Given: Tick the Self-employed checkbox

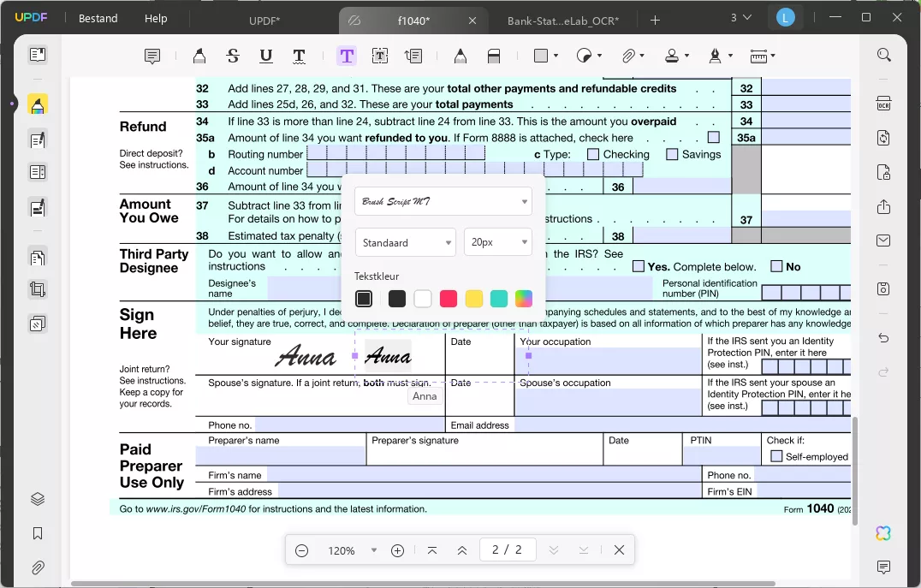Looking at the screenshot, I should click(x=776, y=456).
